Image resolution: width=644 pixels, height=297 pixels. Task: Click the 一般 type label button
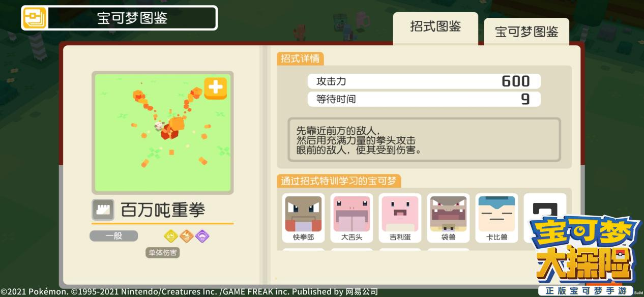click(113, 236)
